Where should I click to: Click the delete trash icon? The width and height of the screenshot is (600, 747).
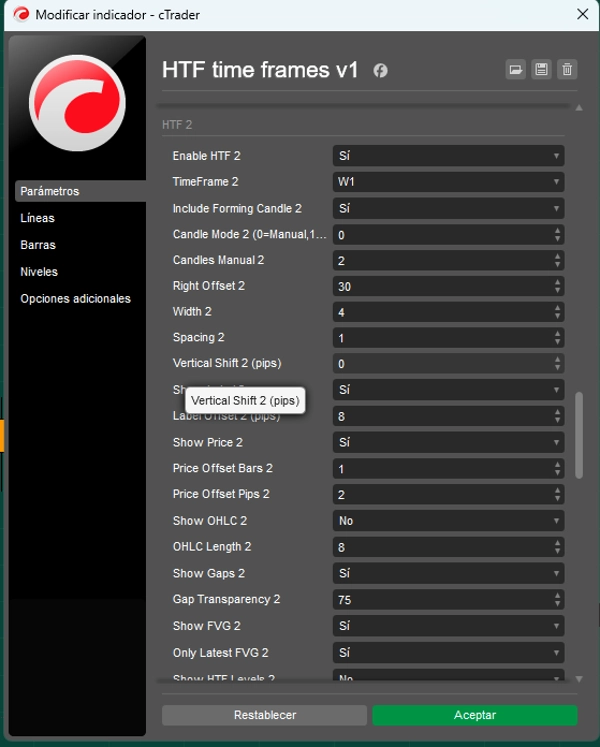coord(567,70)
